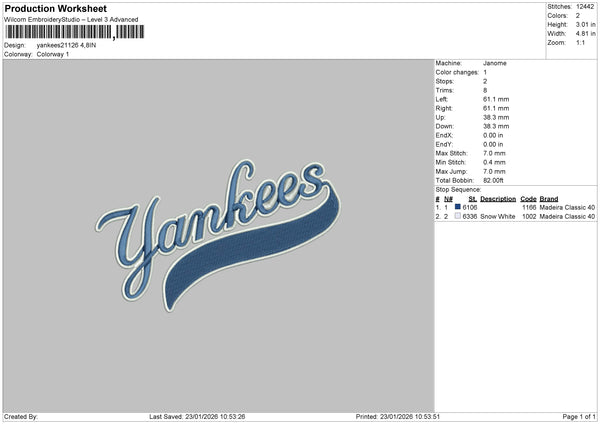
Task: Click the Created By label
Action: pos(21,416)
